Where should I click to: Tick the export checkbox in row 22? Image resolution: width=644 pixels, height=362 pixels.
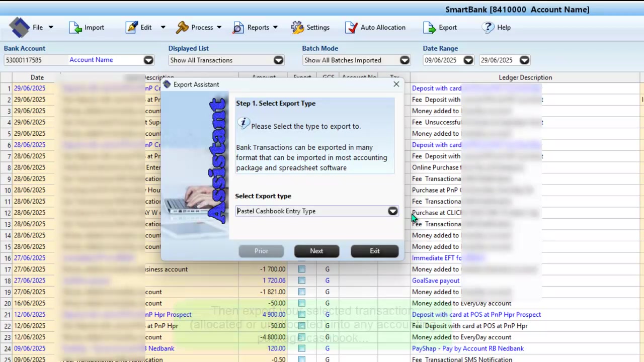coord(301,326)
